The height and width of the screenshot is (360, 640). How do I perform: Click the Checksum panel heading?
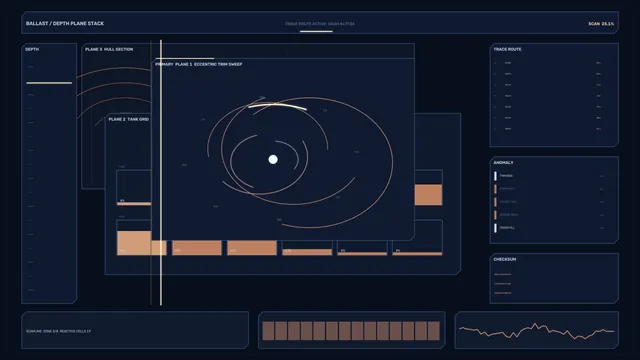point(504,259)
